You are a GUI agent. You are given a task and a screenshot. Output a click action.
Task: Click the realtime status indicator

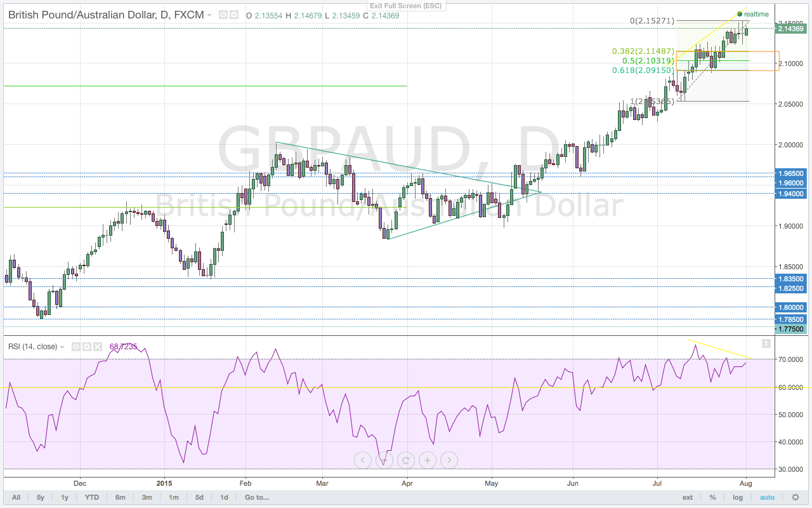(x=753, y=14)
